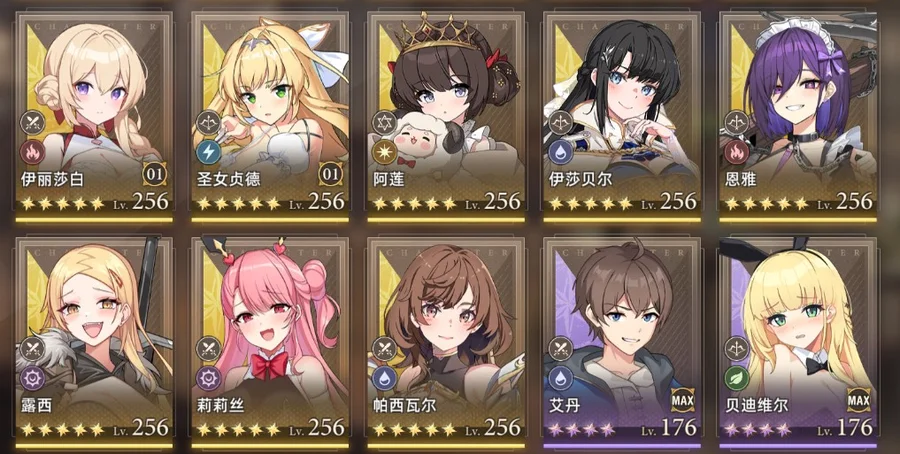This screenshot has width=900, height=454.
Task: Click the lightning element icon on 圣女贞德's card
Action: point(206,152)
